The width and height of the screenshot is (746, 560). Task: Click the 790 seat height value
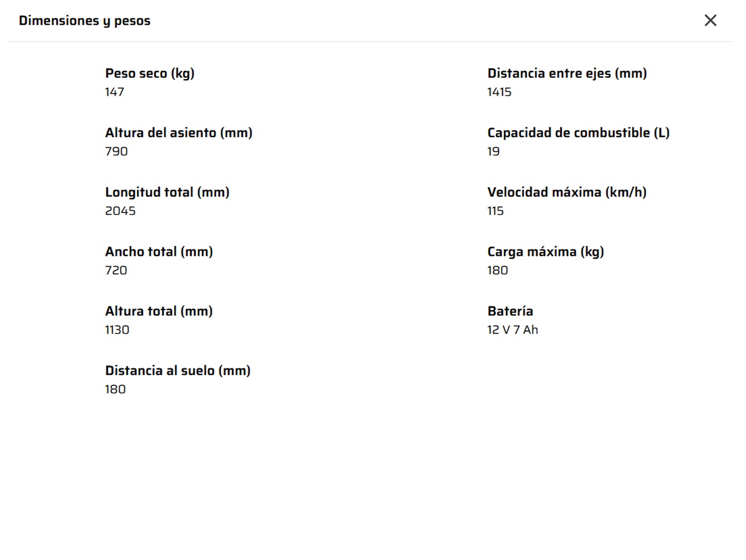pos(116,151)
